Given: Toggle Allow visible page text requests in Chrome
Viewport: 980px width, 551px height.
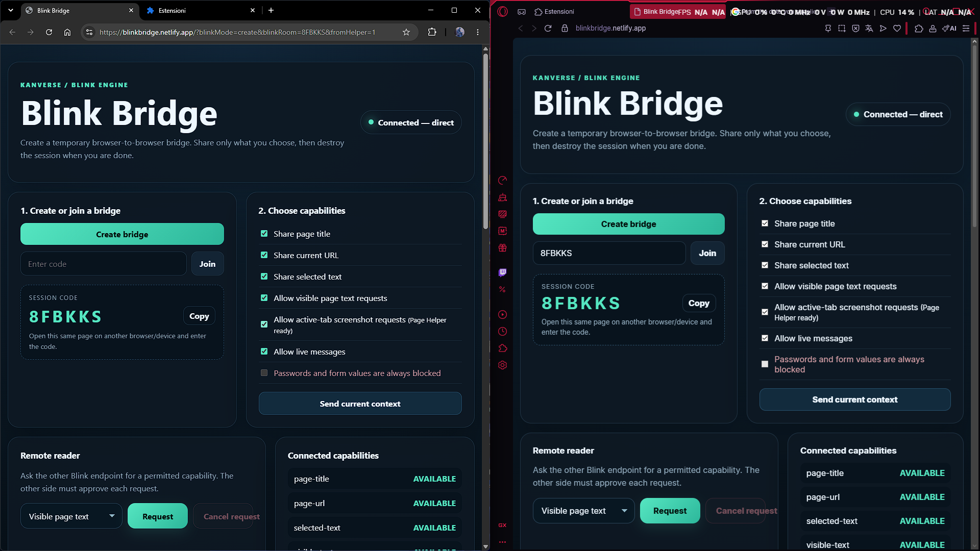Looking at the screenshot, I should pyautogui.click(x=264, y=298).
